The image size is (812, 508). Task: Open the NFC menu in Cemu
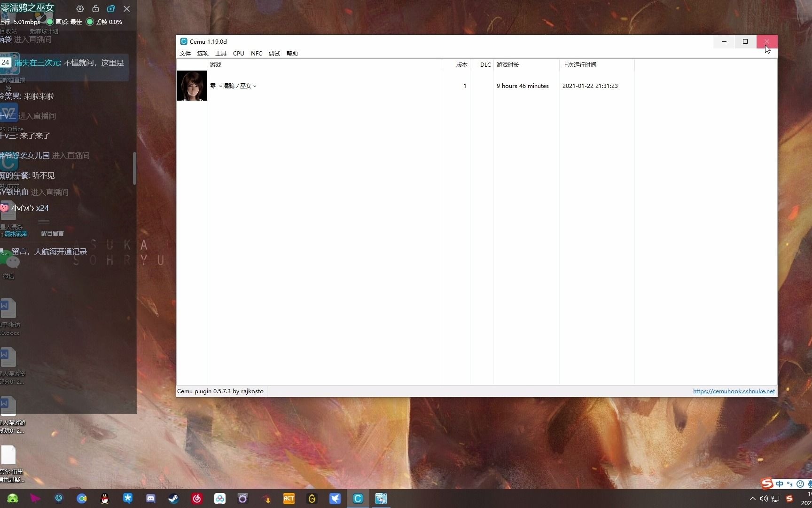256,53
